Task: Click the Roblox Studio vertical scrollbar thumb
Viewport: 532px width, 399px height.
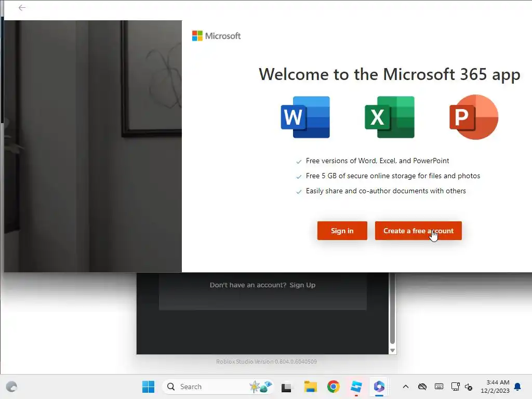Action: pos(393,309)
